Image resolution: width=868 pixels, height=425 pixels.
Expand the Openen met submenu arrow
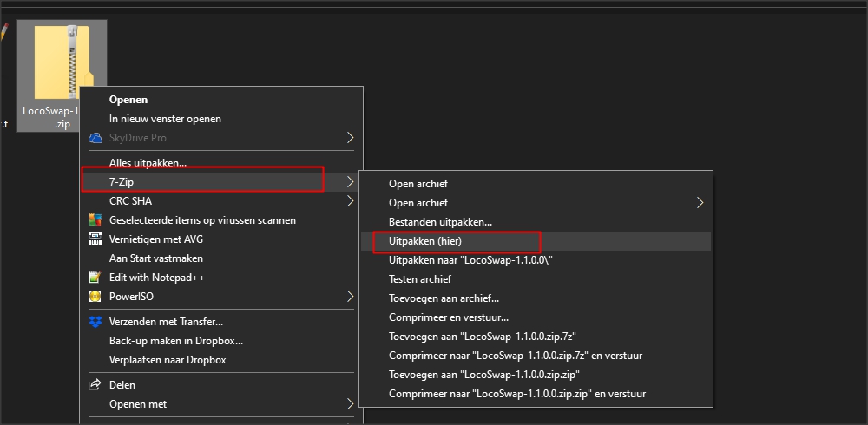click(350, 403)
